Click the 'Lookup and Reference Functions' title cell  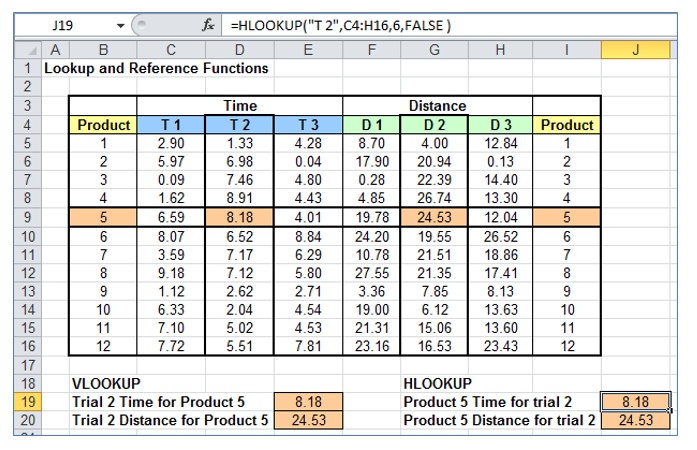(x=156, y=68)
